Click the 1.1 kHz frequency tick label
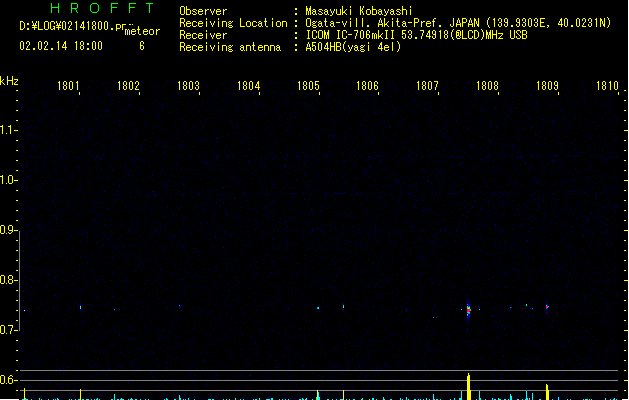Image resolution: width=629 pixels, height=400 pixels. (x=7, y=130)
